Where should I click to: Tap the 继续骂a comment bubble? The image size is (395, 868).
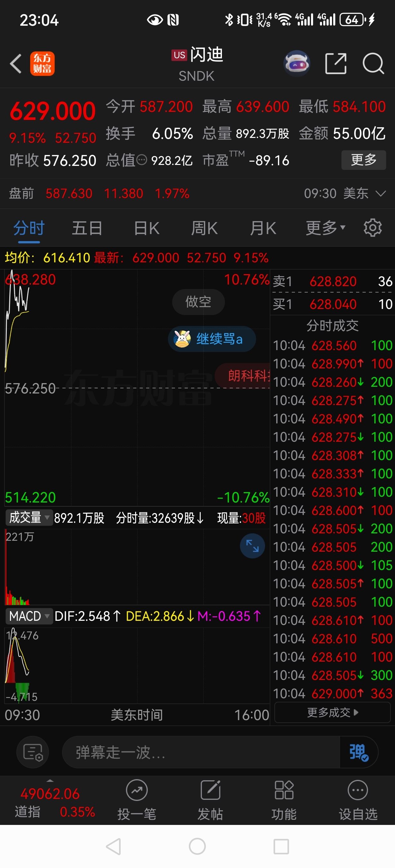pyautogui.click(x=212, y=339)
